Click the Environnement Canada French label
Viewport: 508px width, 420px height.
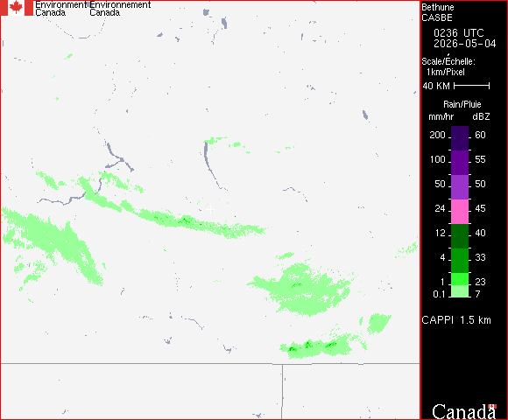point(120,9)
